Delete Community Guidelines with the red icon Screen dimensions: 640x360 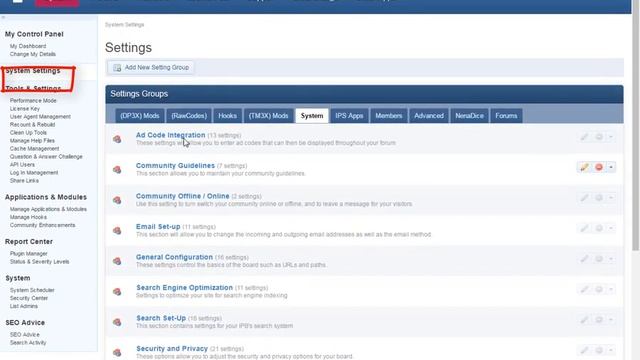click(x=599, y=167)
